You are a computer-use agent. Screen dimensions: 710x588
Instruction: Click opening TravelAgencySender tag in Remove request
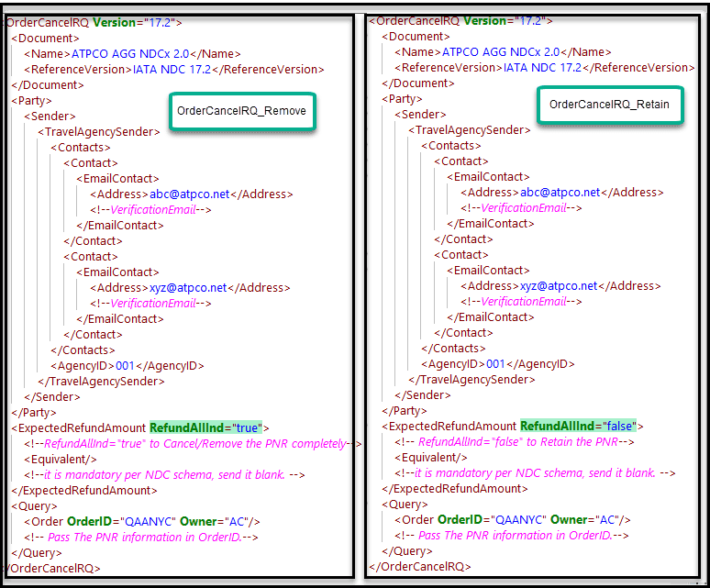coord(98,131)
